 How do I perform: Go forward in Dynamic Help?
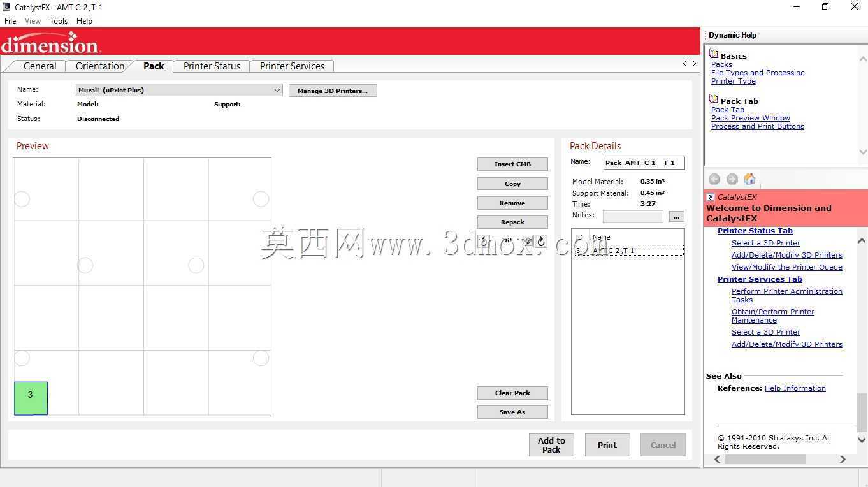(x=732, y=179)
